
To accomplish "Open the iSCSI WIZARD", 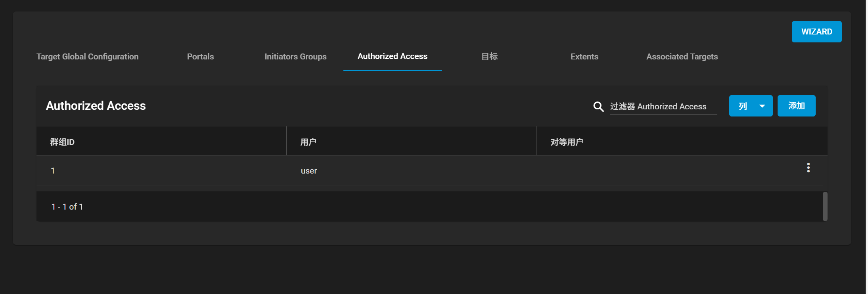I will [x=816, y=32].
